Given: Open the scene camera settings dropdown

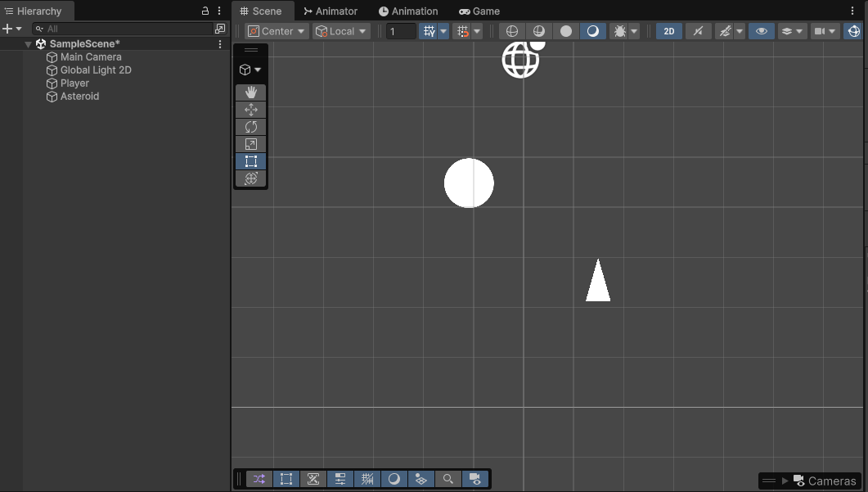Looking at the screenshot, I should pyautogui.click(x=825, y=31).
